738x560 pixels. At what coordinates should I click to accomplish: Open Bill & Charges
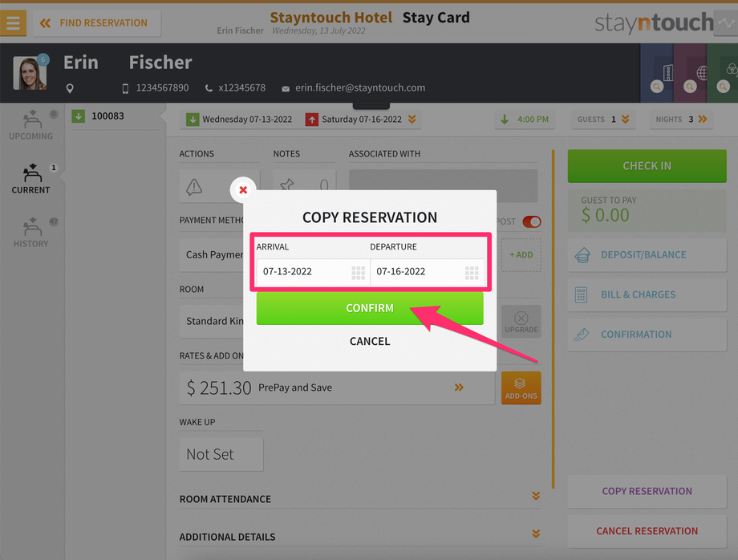click(x=647, y=294)
